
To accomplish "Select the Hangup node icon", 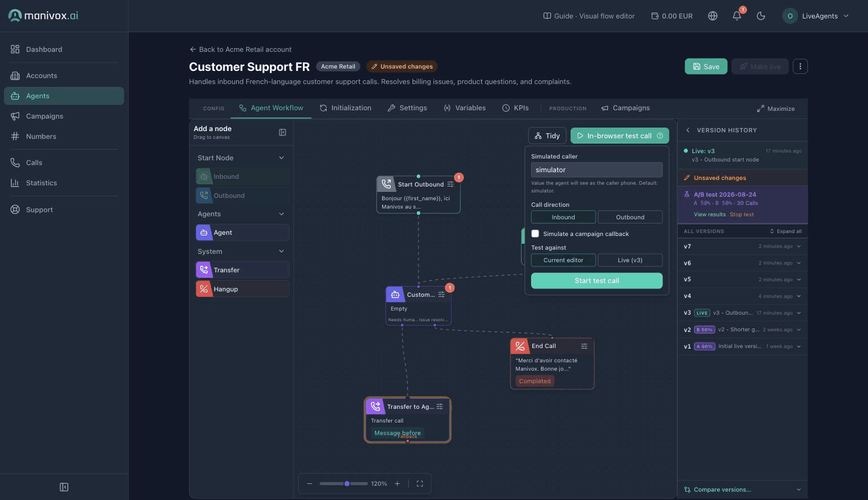I will 204,289.
